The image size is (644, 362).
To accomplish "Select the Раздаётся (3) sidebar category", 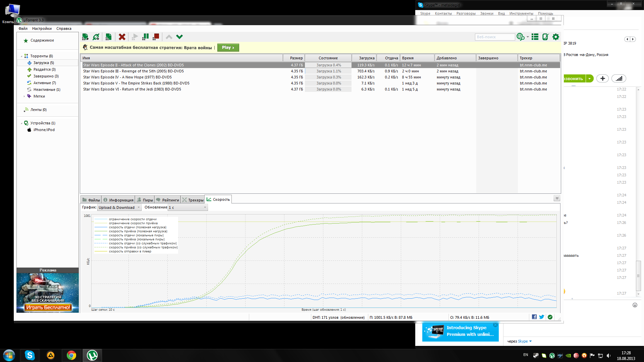I will coord(44,69).
